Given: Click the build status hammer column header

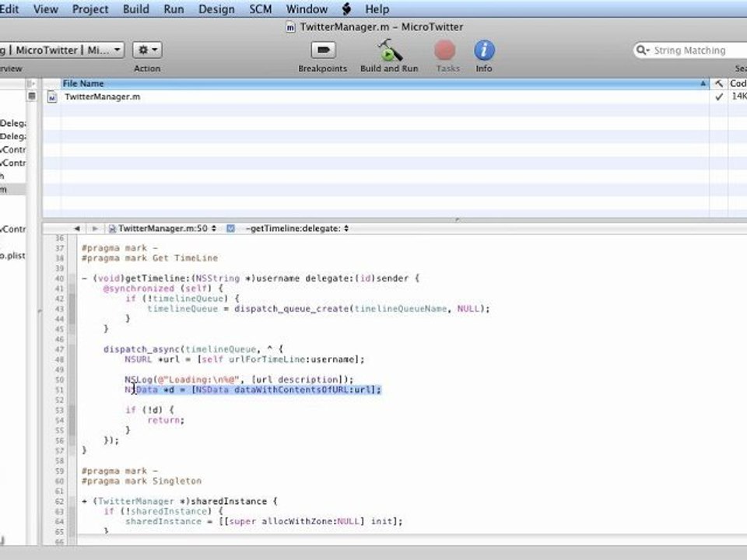Looking at the screenshot, I should pyautogui.click(x=718, y=83).
